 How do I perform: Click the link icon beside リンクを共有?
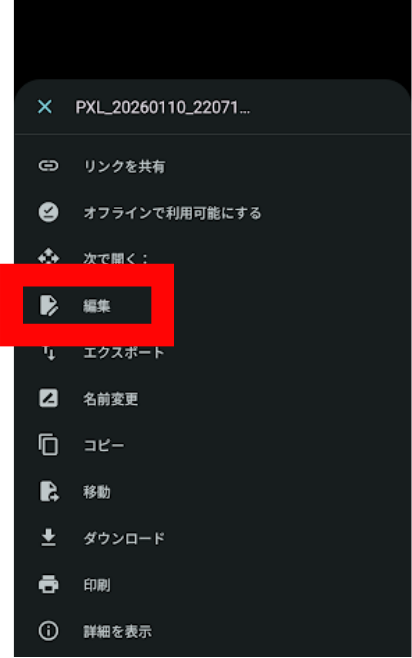point(49,166)
